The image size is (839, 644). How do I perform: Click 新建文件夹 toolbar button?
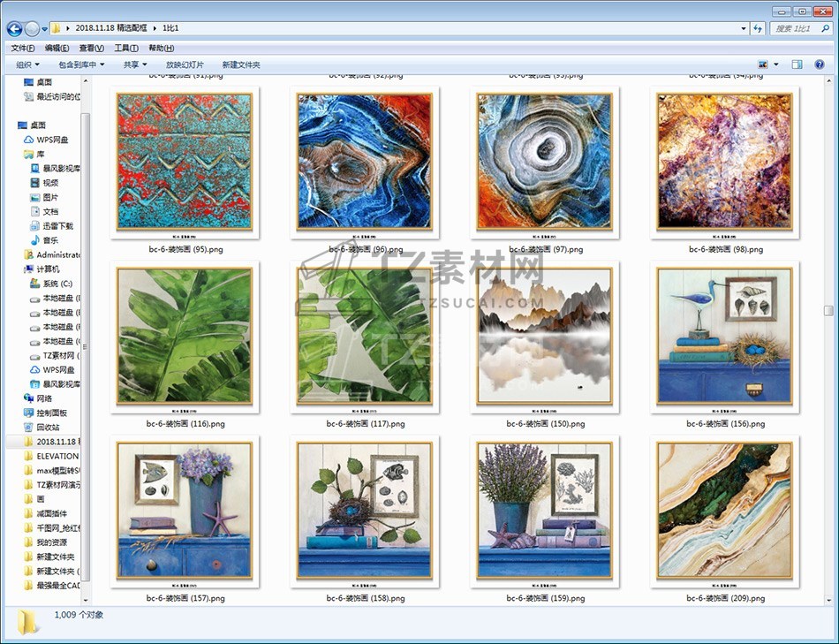pos(241,64)
